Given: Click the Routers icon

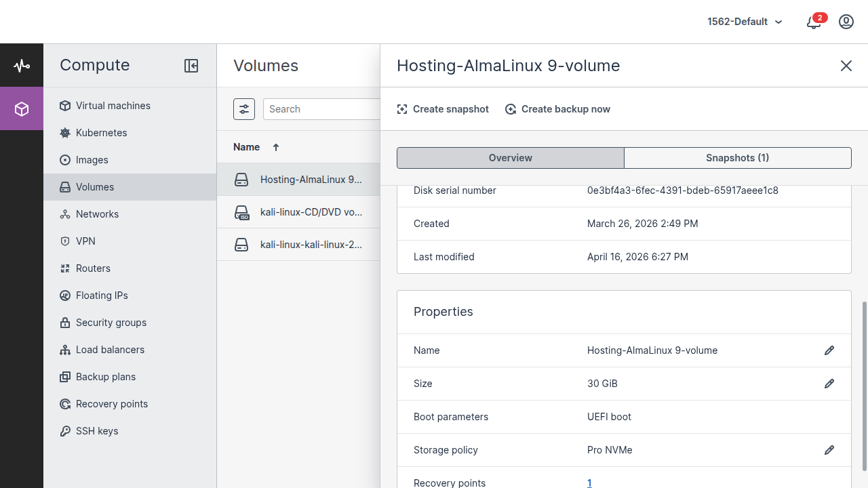Looking at the screenshot, I should point(65,268).
